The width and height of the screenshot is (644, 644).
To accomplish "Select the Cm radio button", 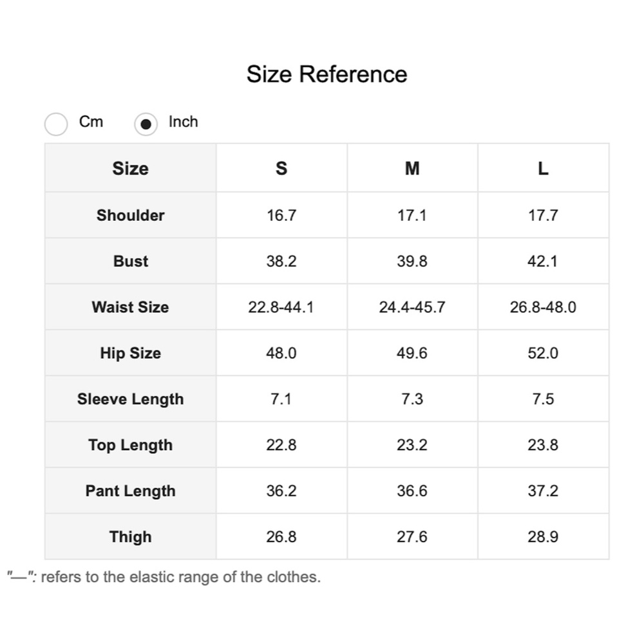I will tap(56, 124).
